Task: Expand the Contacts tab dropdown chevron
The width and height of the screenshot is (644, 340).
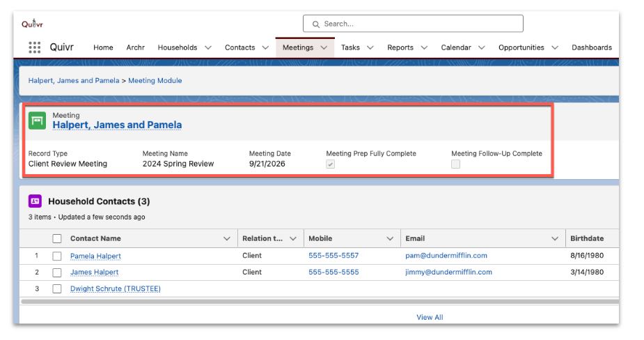Action: point(265,47)
